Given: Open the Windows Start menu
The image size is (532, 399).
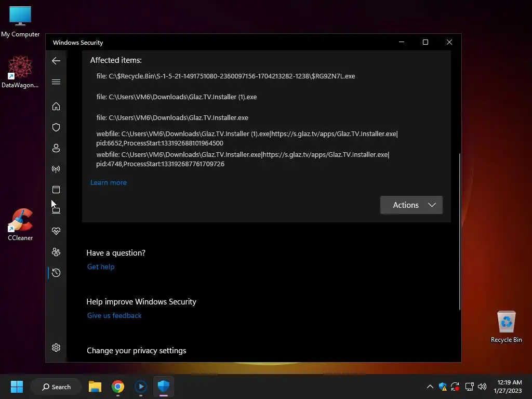Looking at the screenshot, I should 17,387.
